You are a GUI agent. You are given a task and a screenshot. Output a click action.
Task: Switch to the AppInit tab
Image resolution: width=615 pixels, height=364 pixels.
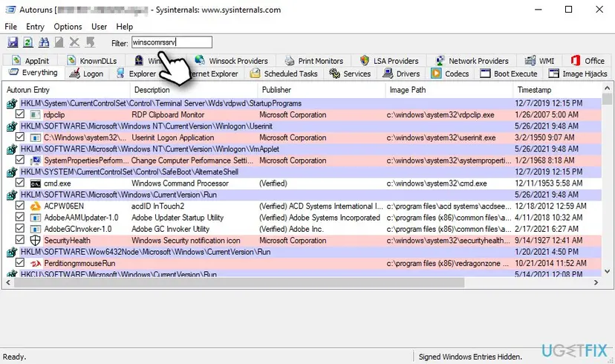30,61
